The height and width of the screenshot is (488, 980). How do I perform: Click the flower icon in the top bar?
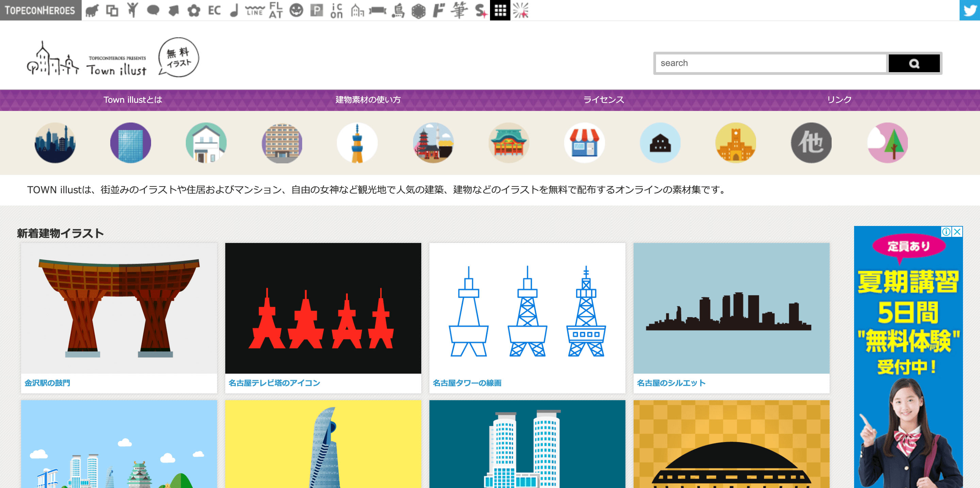(x=194, y=10)
